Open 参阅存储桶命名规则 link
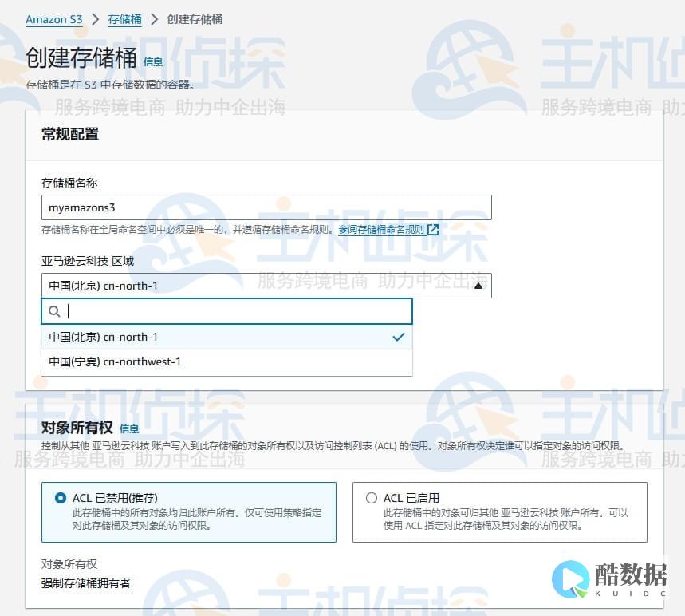Viewport: 685px width, 616px height. pyautogui.click(x=381, y=230)
